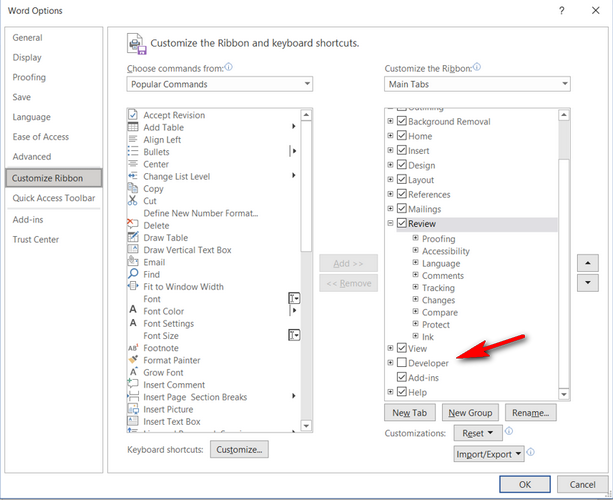Open the Choose commands from dropdown

point(220,84)
